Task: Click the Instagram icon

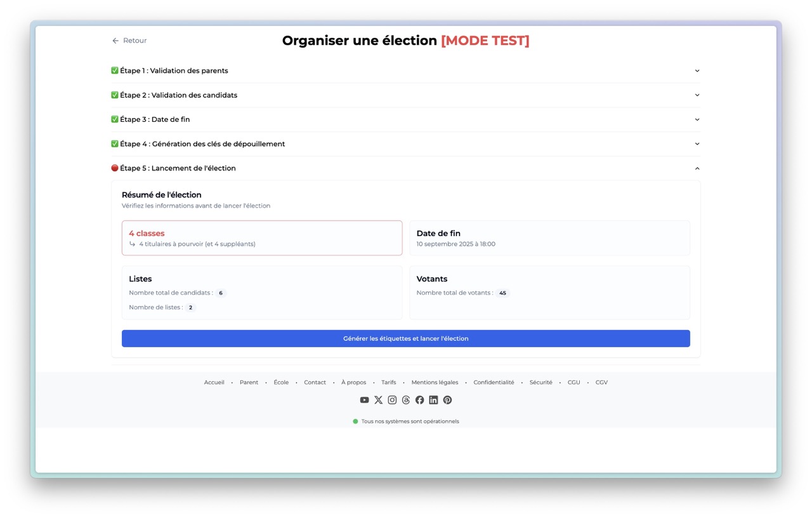Action: (x=392, y=399)
